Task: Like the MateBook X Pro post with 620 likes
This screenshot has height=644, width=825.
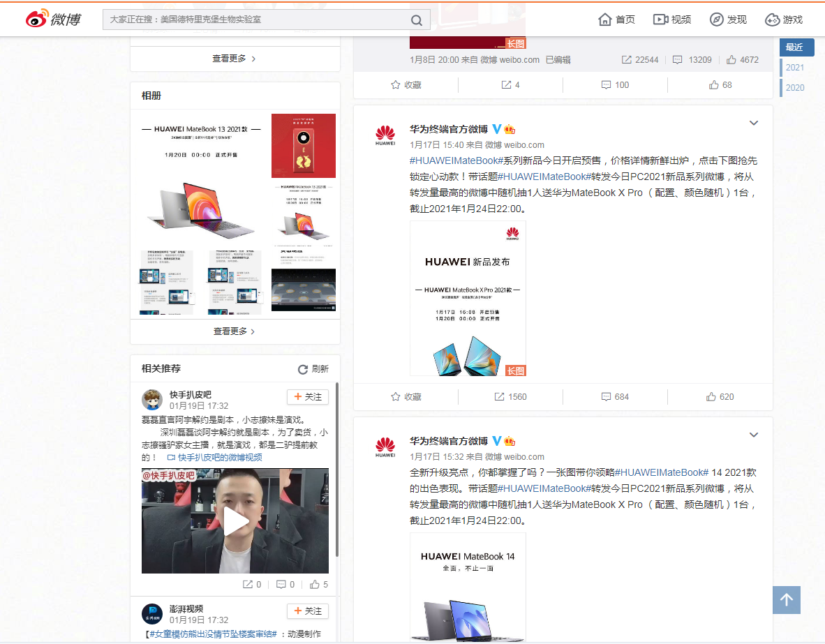Action: point(720,396)
